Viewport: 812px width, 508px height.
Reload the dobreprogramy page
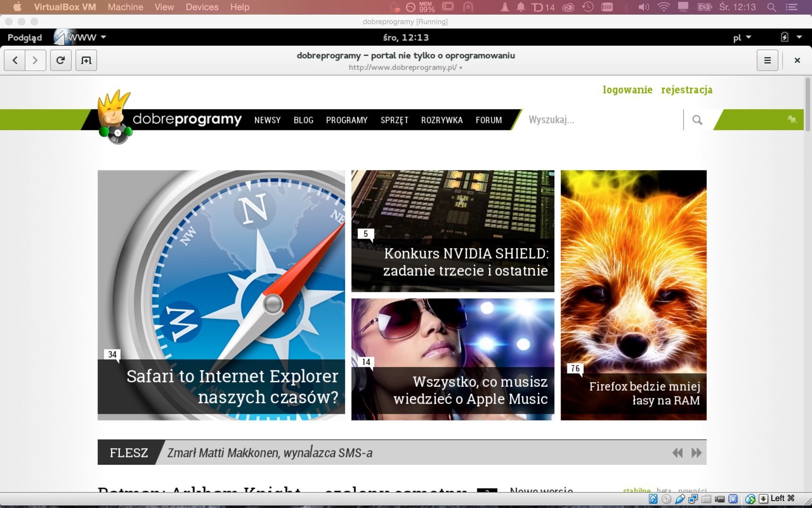pos(60,60)
